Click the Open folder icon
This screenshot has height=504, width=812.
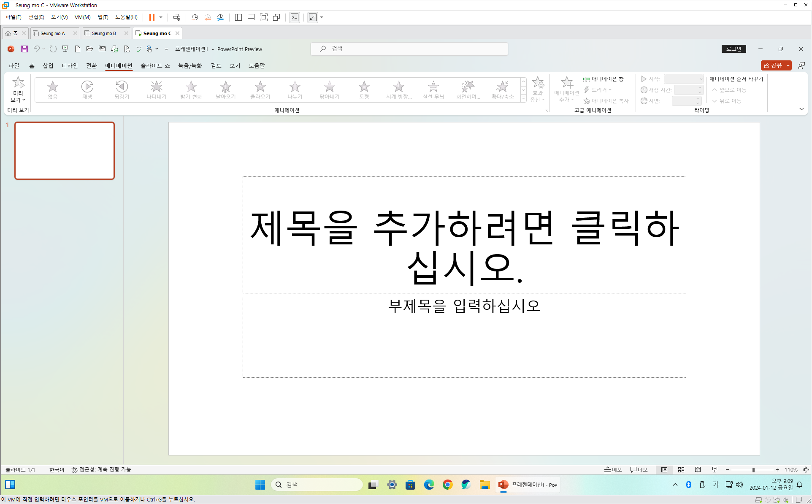click(89, 49)
